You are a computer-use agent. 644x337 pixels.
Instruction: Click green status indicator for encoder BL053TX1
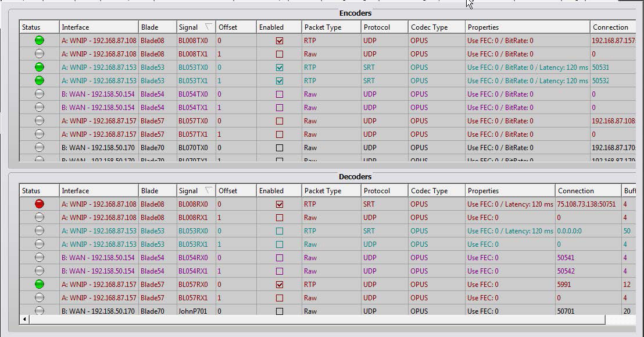[x=40, y=81]
